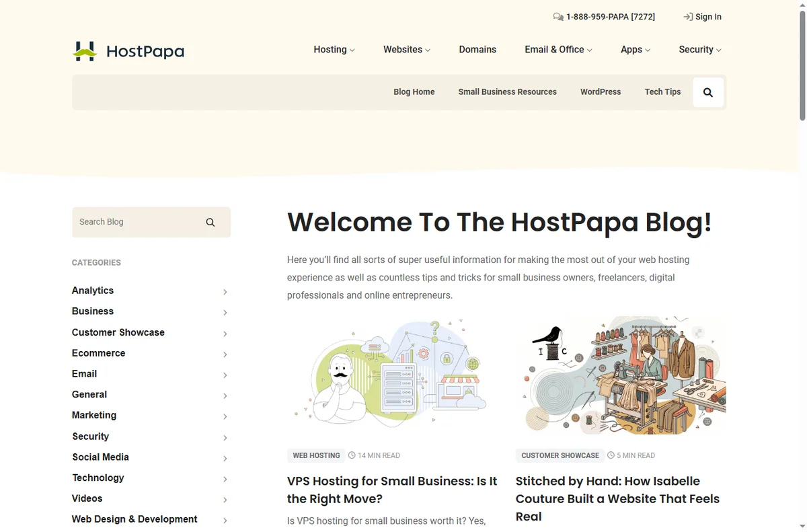The height and width of the screenshot is (532, 807).
Task: Expand the Email category chevron
Action: tap(225, 375)
